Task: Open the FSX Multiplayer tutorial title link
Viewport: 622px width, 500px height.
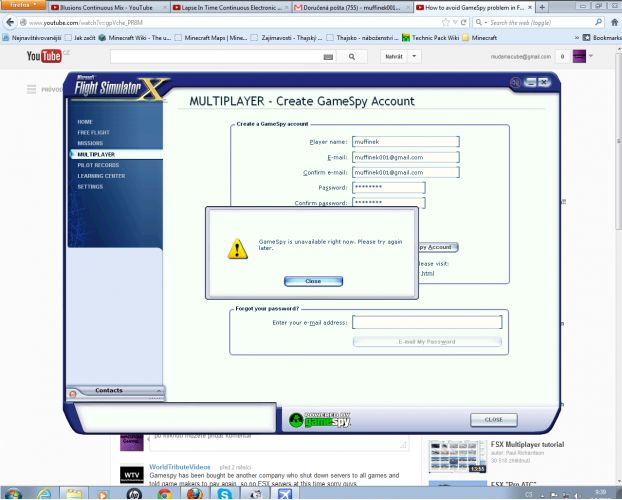Action: (527, 444)
